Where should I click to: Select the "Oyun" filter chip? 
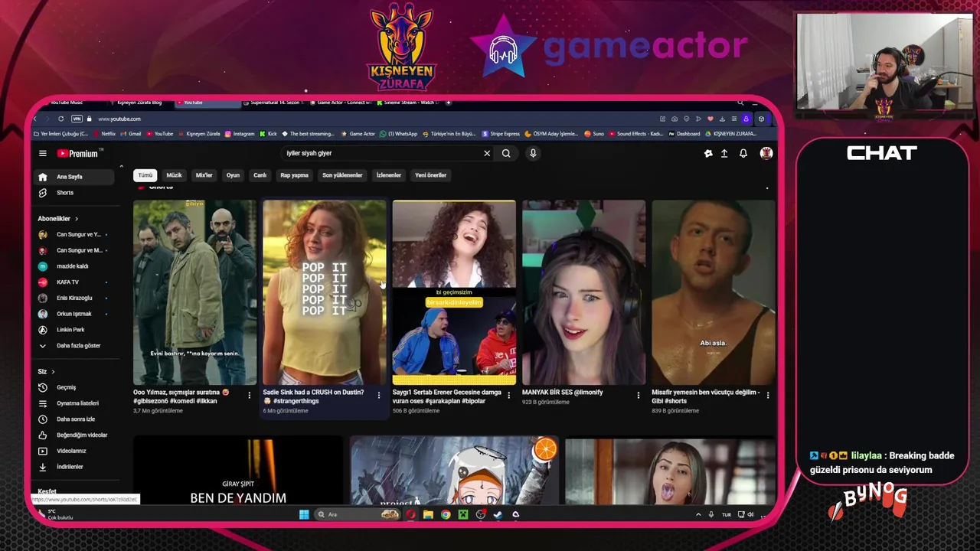tap(233, 175)
